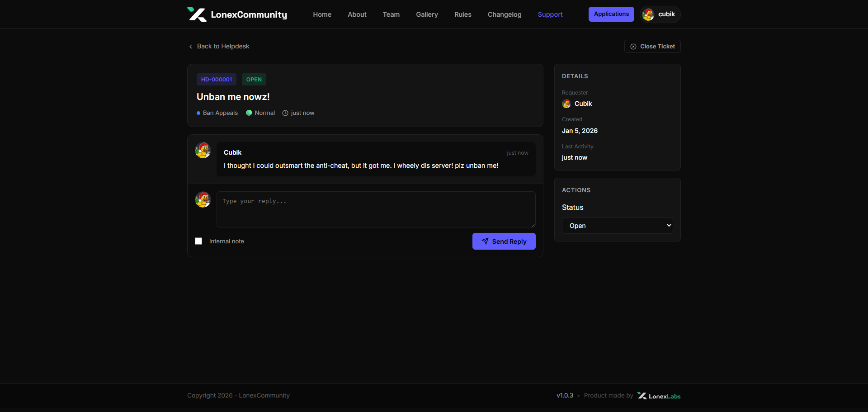Click the DETAILS panel heading
The image size is (868, 412).
point(575,76)
